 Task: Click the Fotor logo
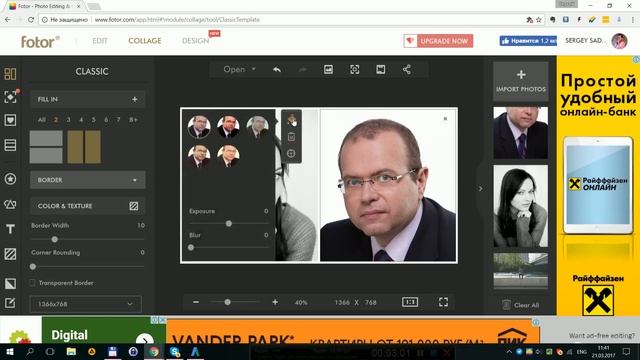[40, 41]
